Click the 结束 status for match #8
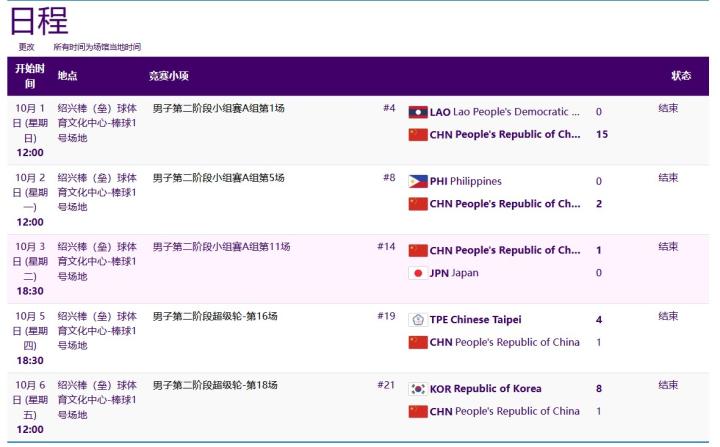This screenshot has height=447, width=720. pos(668,177)
